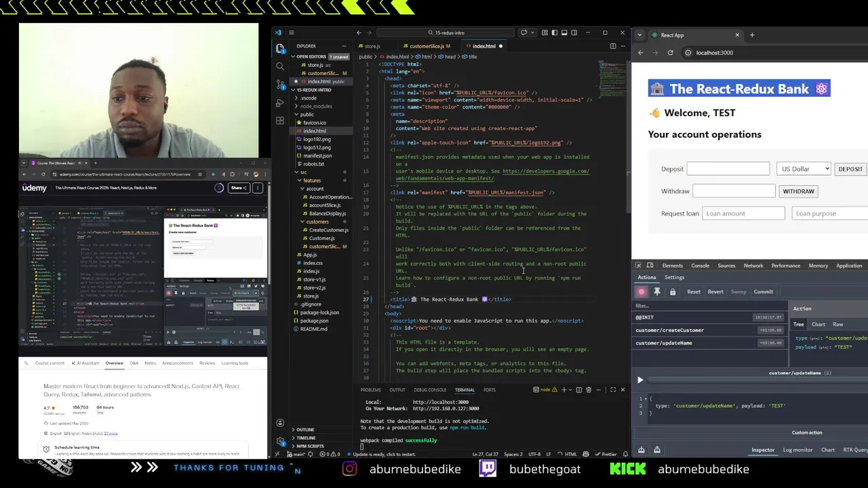Click the Redux DevTools export state icon

pos(656,450)
